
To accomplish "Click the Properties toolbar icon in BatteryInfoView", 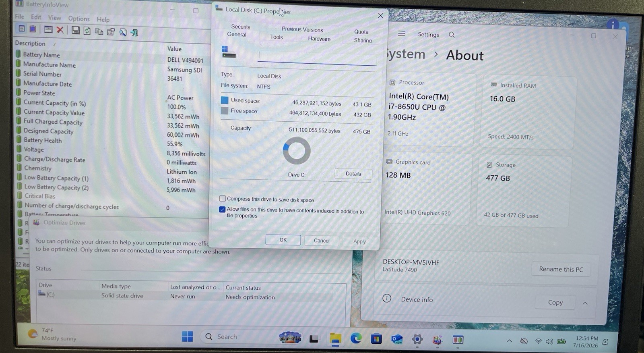I will point(111,31).
